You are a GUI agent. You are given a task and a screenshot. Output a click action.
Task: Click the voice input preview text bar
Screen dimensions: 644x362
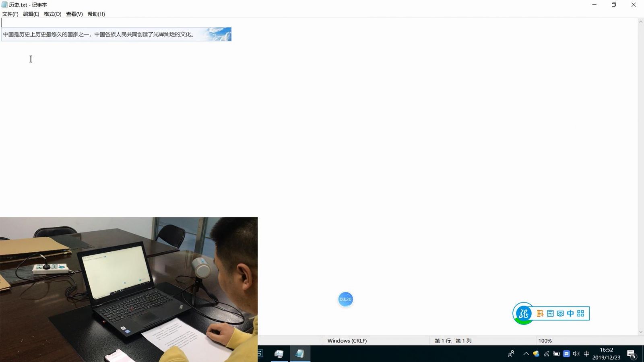(x=116, y=34)
